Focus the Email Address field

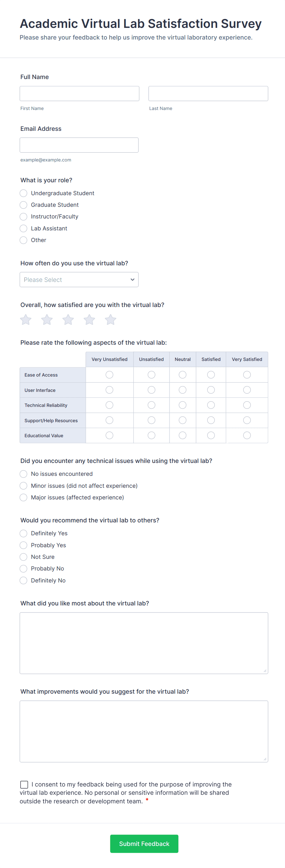tap(79, 145)
